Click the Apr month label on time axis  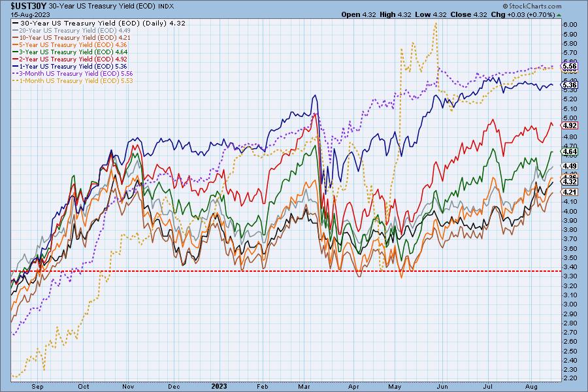tap(353, 386)
